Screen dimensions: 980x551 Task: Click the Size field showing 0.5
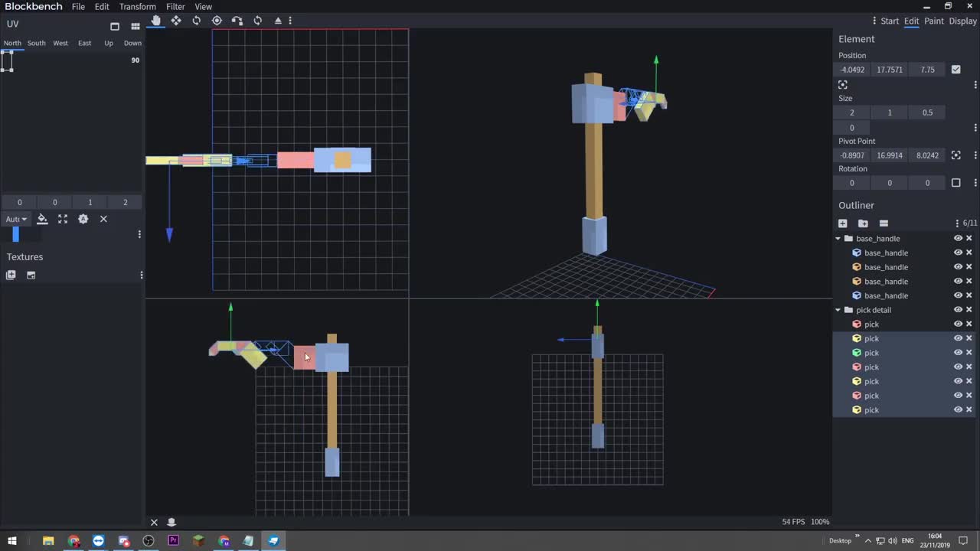tap(927, 112)
